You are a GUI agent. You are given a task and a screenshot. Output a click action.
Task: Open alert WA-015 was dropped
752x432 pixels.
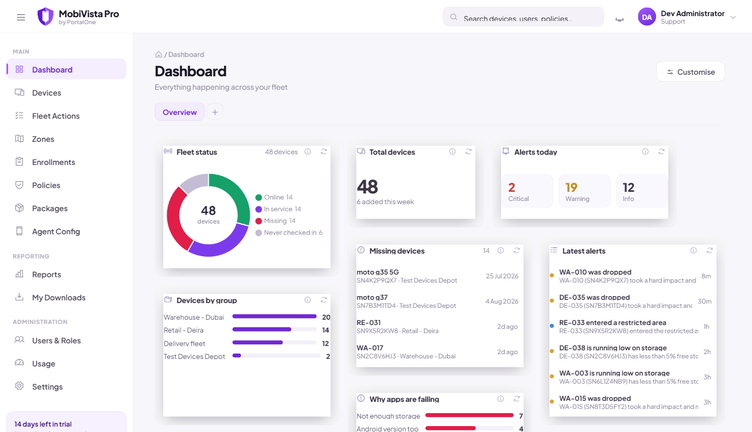point(631,402)
